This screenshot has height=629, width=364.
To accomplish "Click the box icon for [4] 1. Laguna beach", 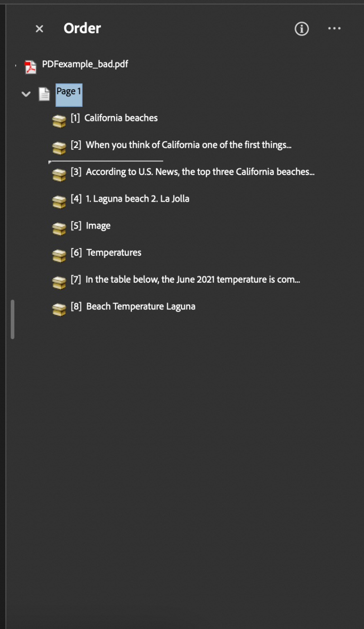I will 59,201.
